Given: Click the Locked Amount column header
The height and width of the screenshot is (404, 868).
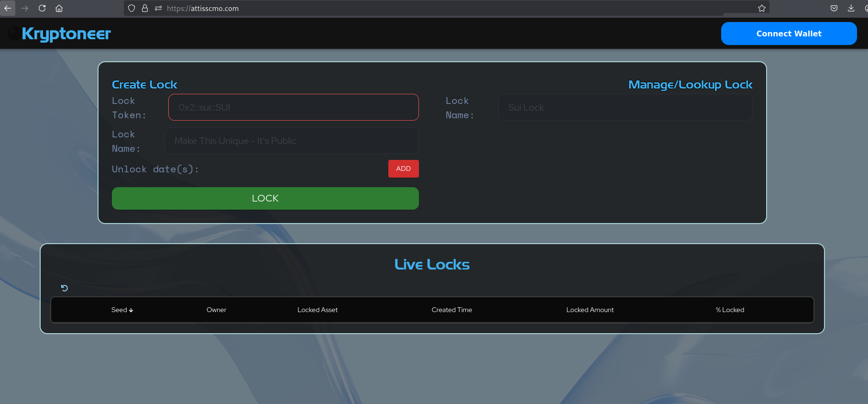Looking at the screenshot, I should point(590,310).
